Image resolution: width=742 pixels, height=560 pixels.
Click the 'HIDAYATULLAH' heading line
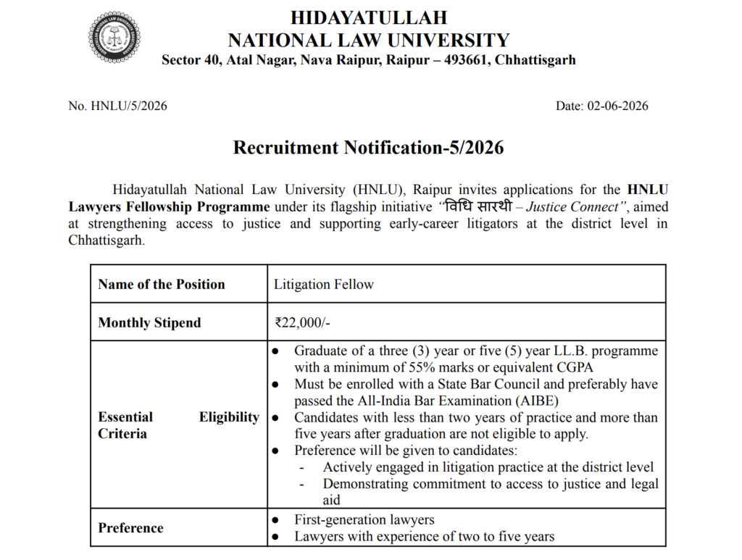(x=369, y=18)
